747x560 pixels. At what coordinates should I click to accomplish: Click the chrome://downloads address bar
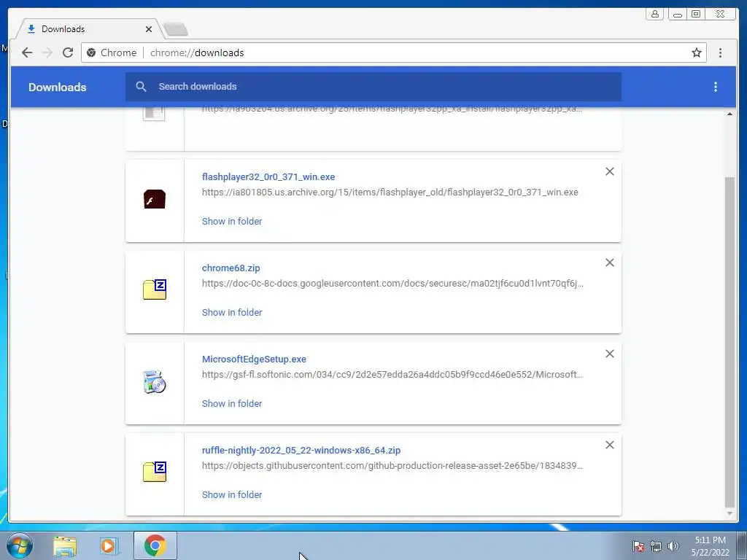(393, 52)
